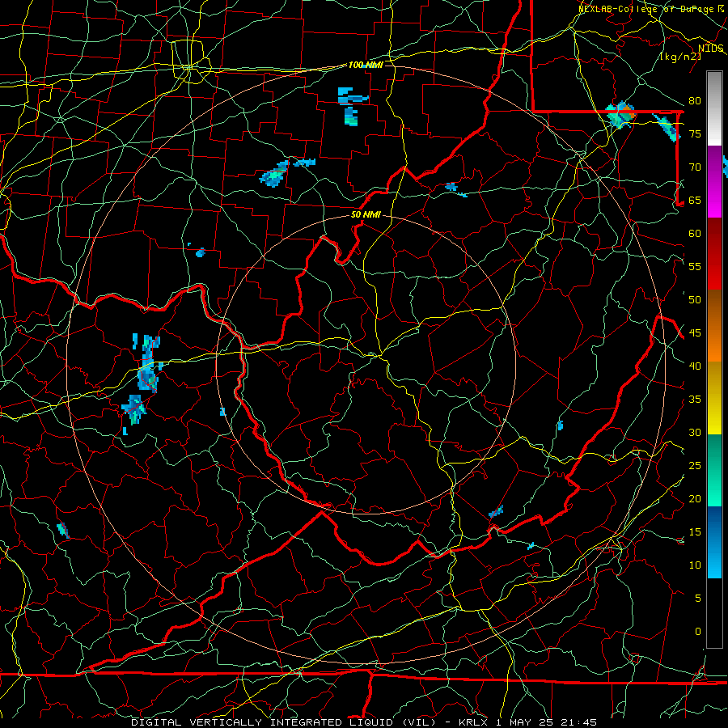Click the 50 value on the color scale

[x=695, y=300]
